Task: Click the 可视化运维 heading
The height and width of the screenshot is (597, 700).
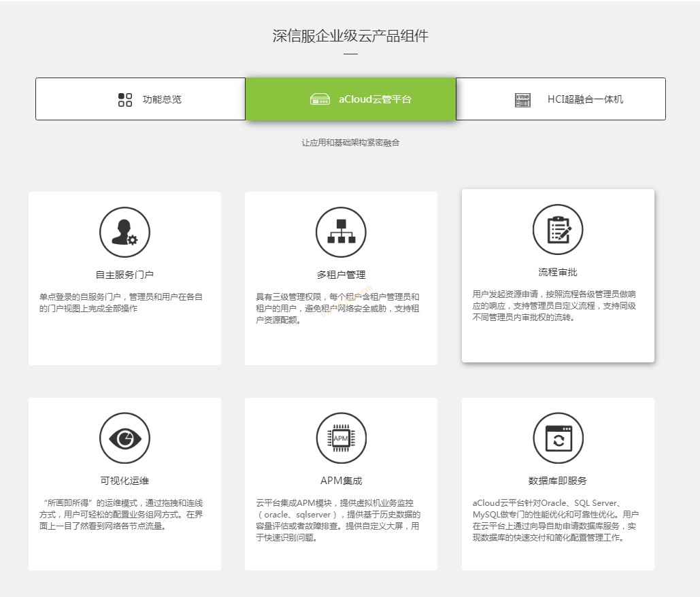Action: (x=124, y=480)
